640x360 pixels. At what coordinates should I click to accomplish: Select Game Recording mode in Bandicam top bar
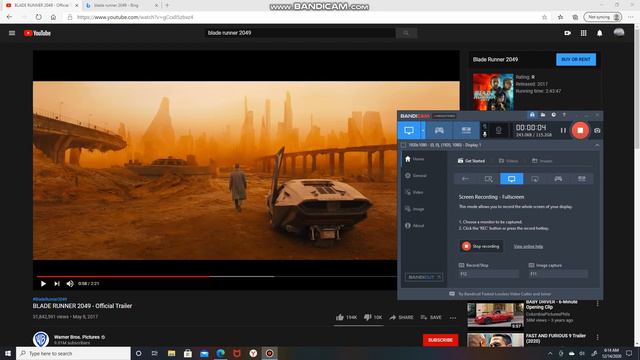(439, 131)
